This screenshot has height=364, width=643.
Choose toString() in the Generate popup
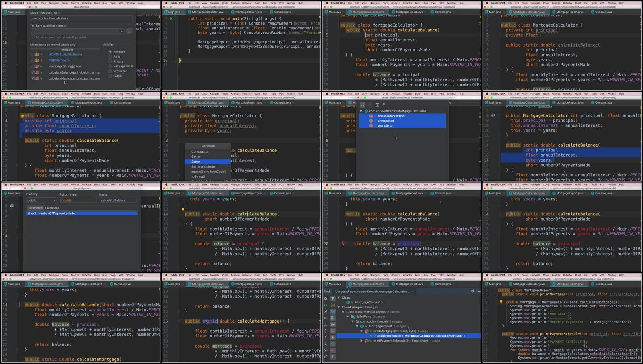pos(208,176)
